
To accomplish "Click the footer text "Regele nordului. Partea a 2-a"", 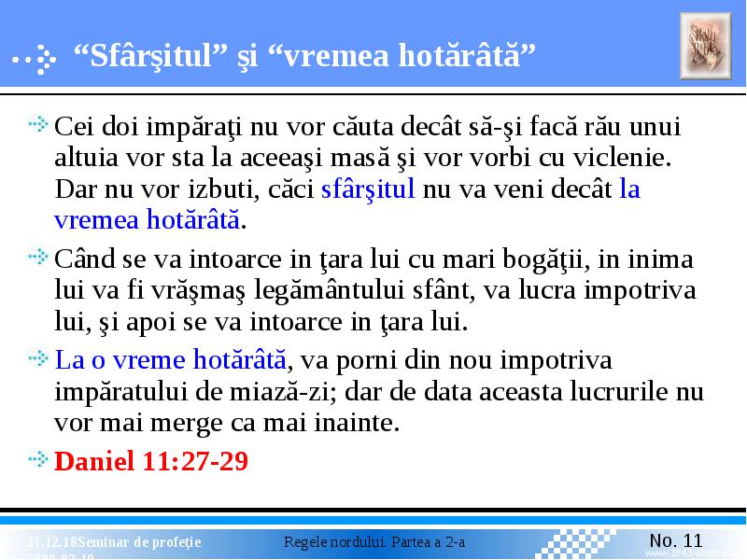I will pyautogui.click(x=374, y=542).
